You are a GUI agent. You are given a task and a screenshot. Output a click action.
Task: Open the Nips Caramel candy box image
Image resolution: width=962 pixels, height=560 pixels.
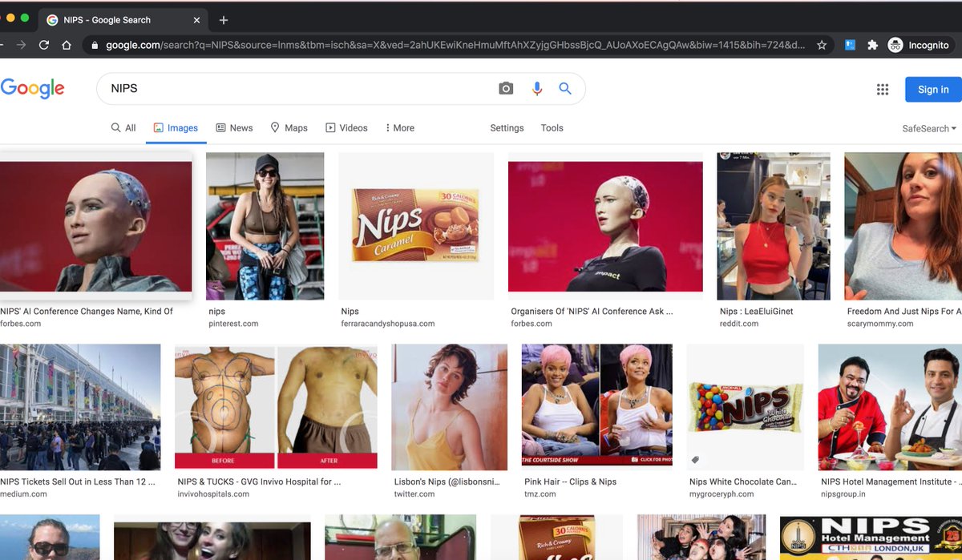coord(415,226)
